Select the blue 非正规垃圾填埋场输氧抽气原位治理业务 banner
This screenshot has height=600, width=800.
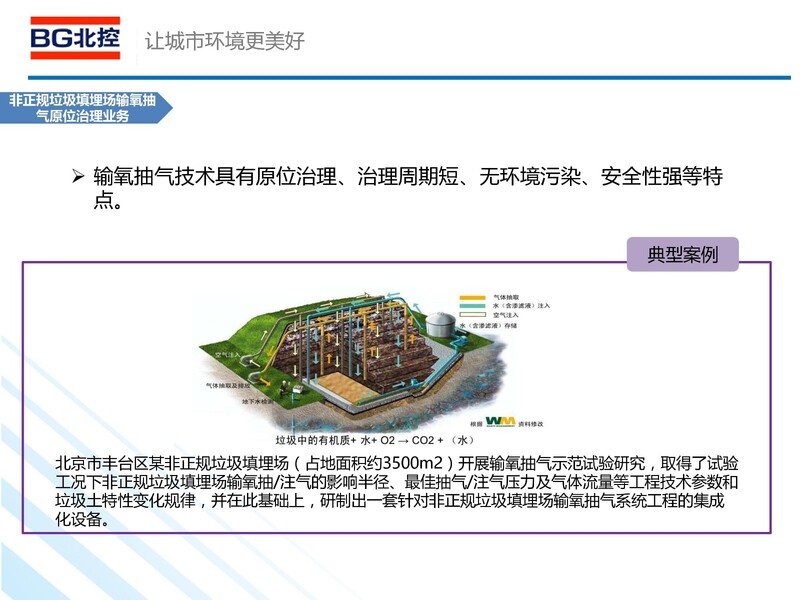(83, 108)
